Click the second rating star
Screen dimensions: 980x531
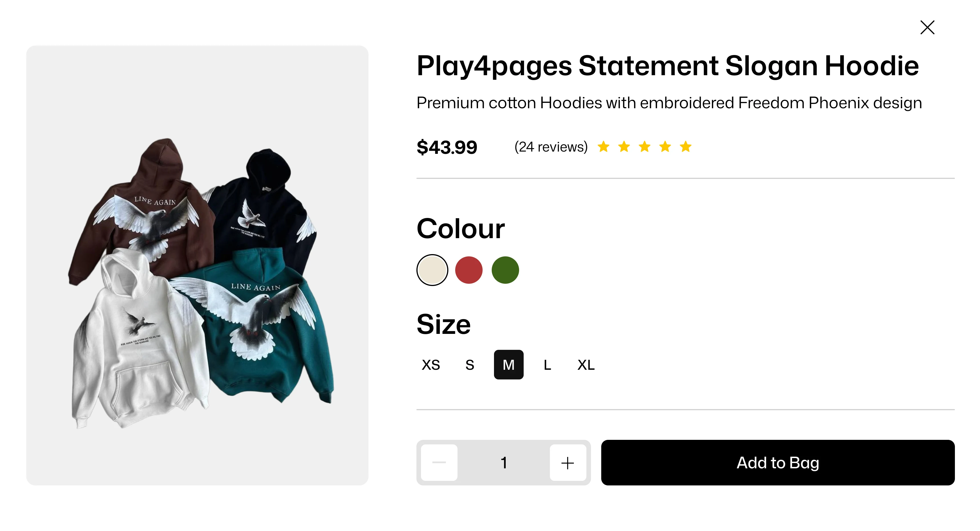tap(624, 147)
